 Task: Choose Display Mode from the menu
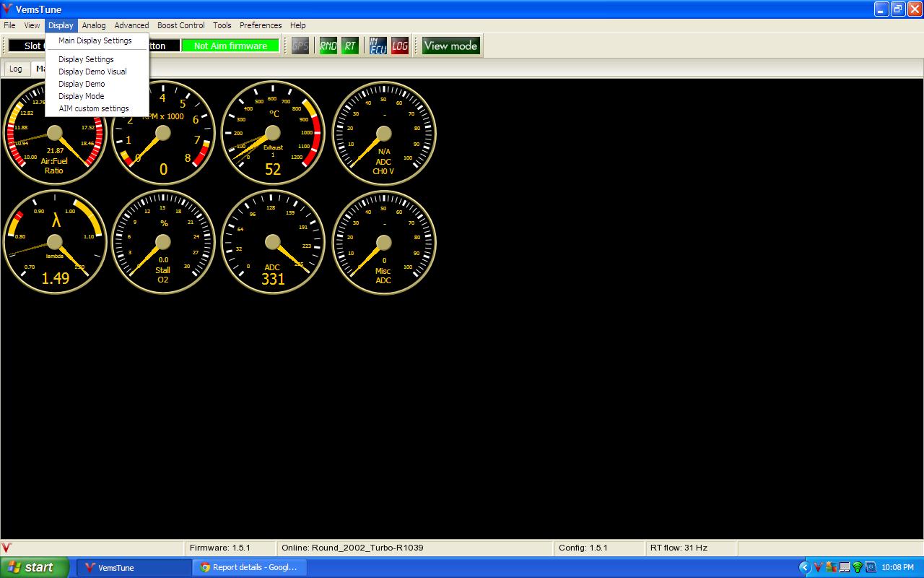coord(97,96)
